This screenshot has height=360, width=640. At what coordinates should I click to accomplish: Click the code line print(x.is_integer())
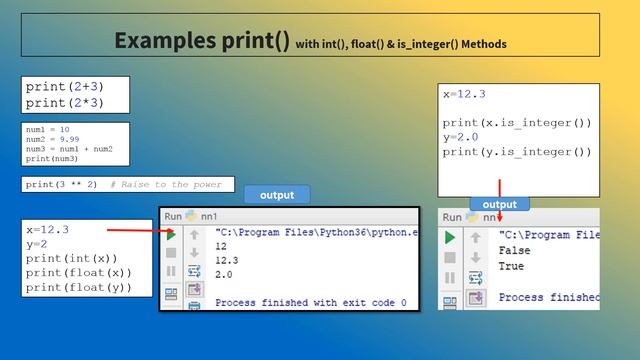coord(517,123)
